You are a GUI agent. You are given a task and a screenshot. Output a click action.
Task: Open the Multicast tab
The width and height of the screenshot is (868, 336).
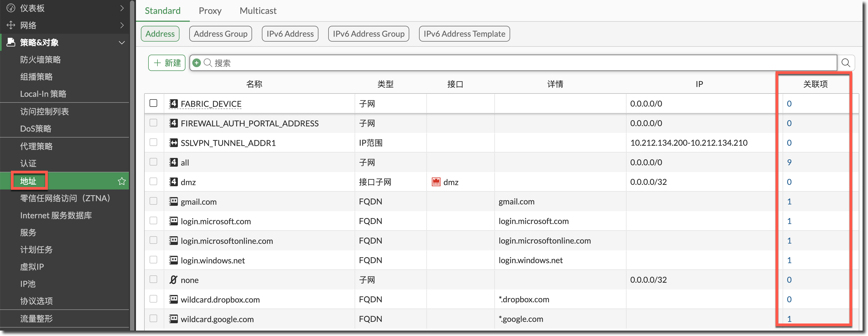pos(258,11)
